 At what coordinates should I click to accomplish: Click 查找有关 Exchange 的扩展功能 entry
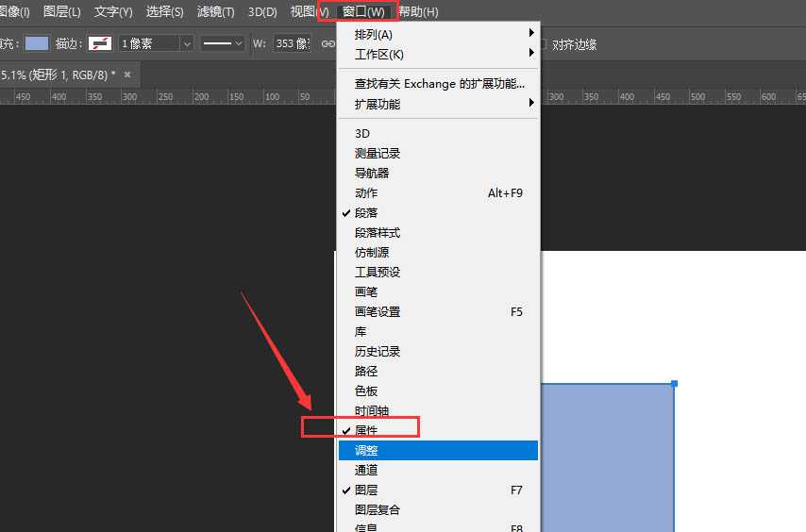[439, 84]
